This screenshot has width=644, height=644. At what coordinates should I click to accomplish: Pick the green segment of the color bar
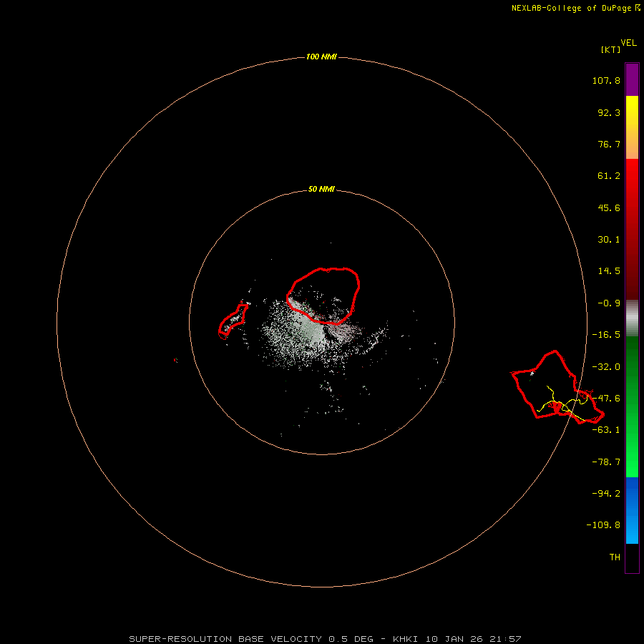tap(632, 406)
